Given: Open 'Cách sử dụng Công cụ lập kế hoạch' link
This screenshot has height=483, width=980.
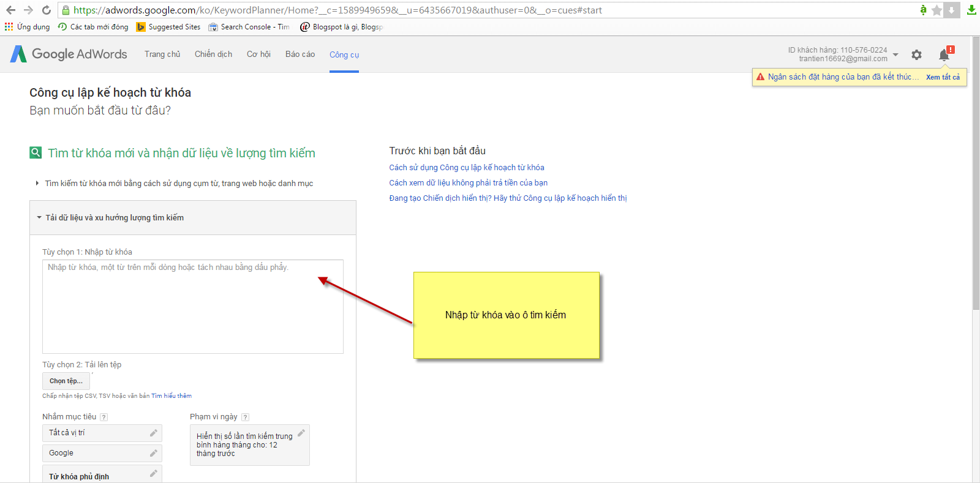Looking at the screenshot, I should coord(466,168).
